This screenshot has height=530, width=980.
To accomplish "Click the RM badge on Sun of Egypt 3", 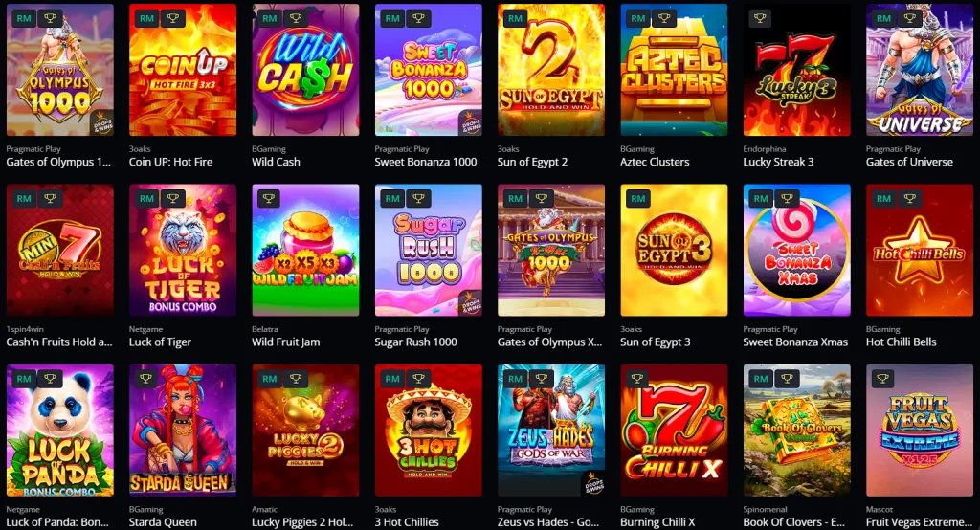I will [637, 199].
